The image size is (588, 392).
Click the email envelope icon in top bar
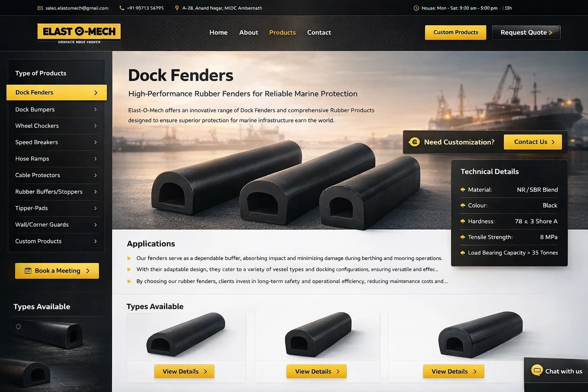click(x=40, y=8)
